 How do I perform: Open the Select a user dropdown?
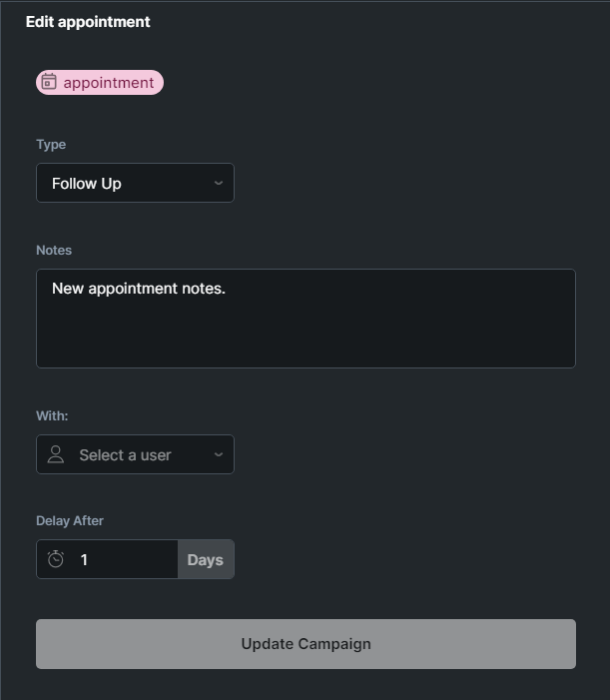pyautogui.click(x=135, y=454)
